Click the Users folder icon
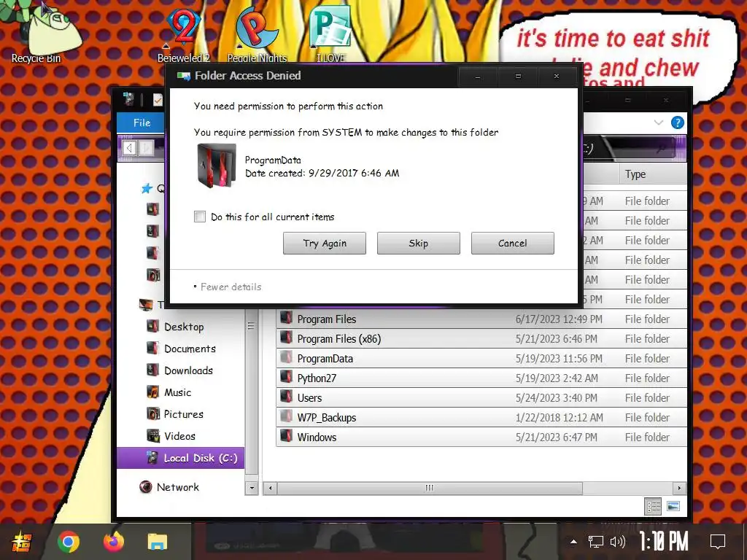 click(x=286, y=396)
